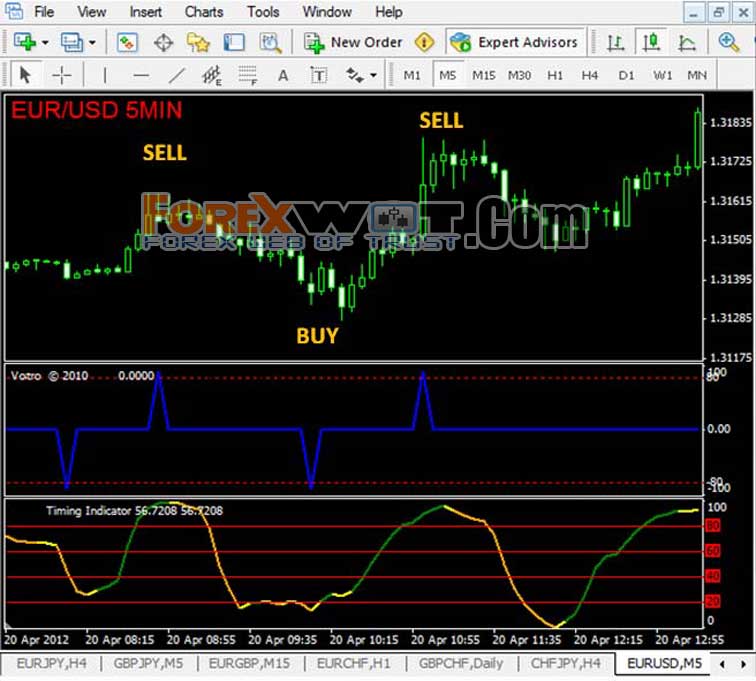The image size is (756, 681).
Task: Switch to EURGBP,M15 chart tab
Action: [249, 664]
